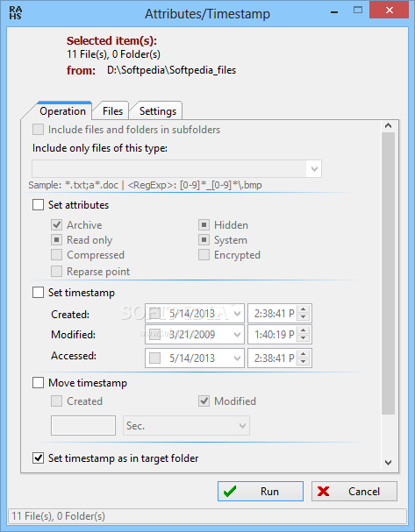Expand the file type filter dropdown arrow

click(314, 168)
